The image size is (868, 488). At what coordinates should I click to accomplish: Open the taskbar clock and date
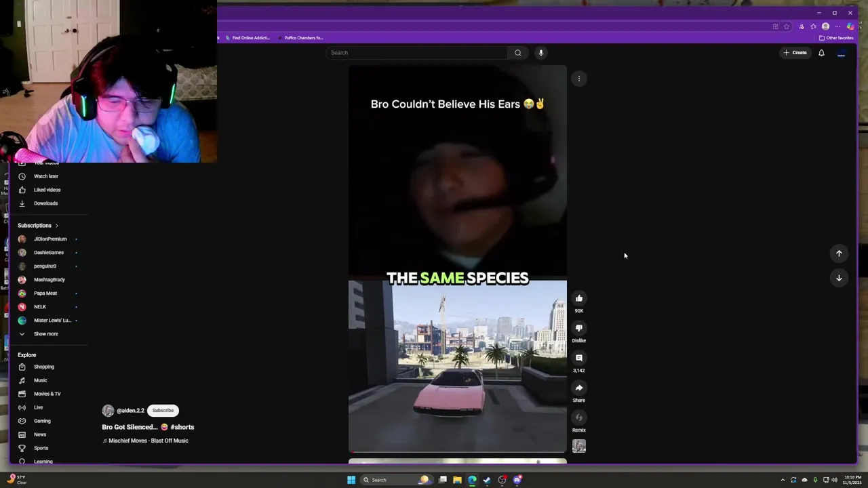point(852,480)
